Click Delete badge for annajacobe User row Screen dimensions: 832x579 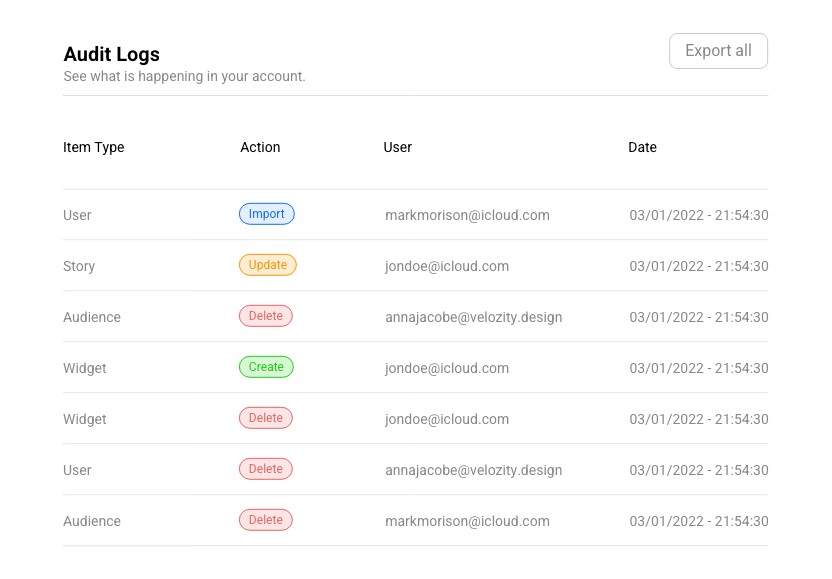coord(266,469)
